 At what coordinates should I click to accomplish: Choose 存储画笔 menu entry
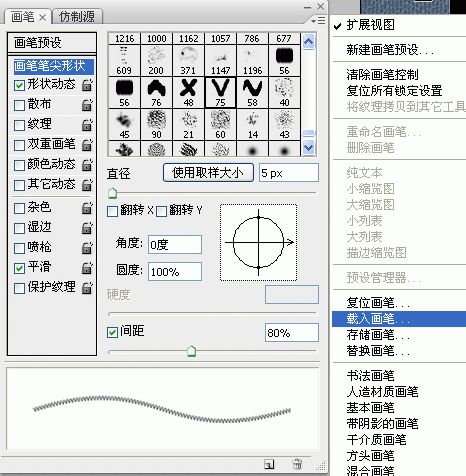coord(399,335)
